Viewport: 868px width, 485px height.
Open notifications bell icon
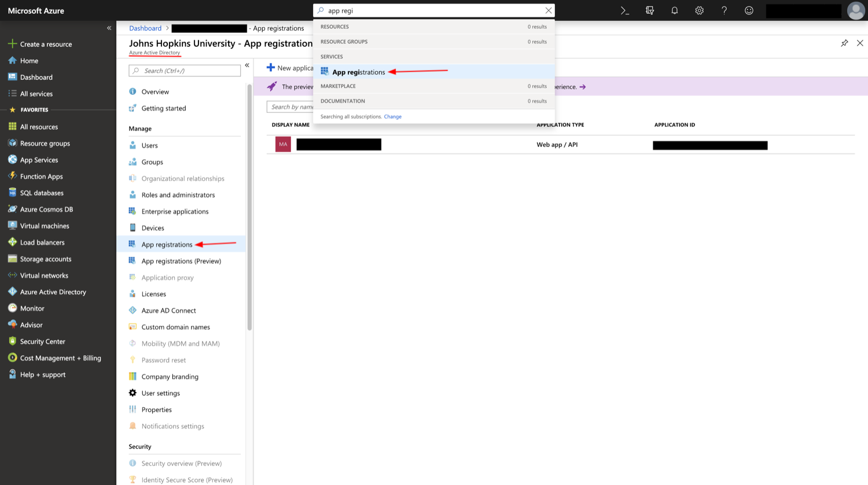point(675,10)
